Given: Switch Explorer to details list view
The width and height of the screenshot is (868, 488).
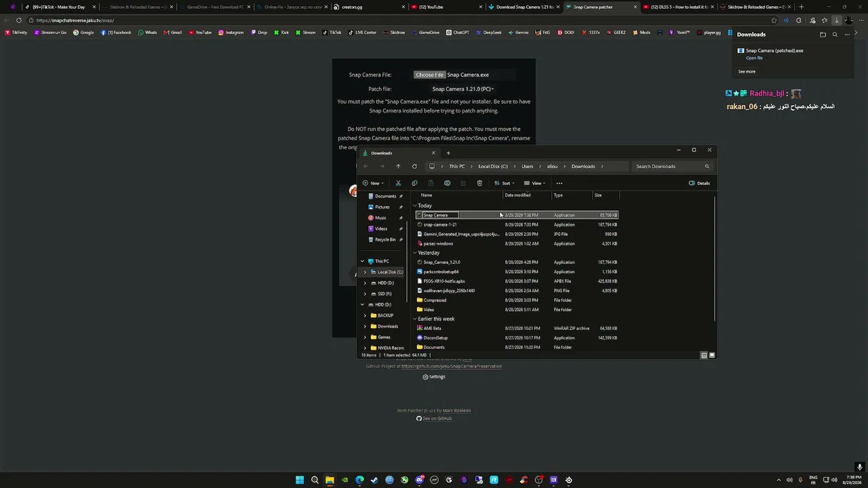Looking at the screenshot, I should [x=704, y=355].
